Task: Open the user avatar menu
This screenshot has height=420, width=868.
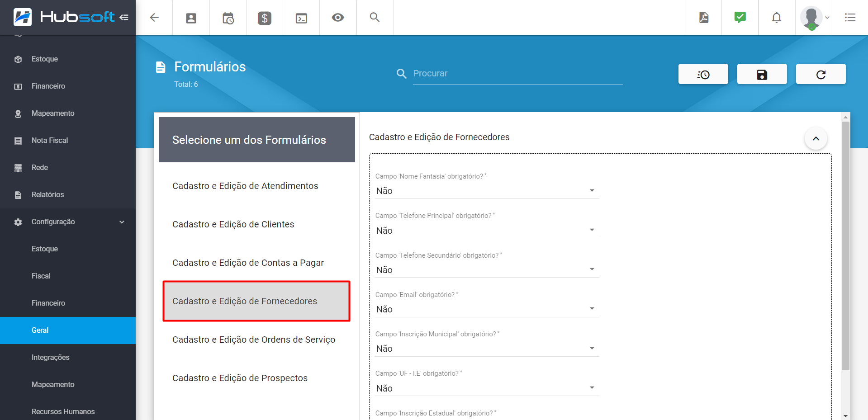Action: pos(813,18)
